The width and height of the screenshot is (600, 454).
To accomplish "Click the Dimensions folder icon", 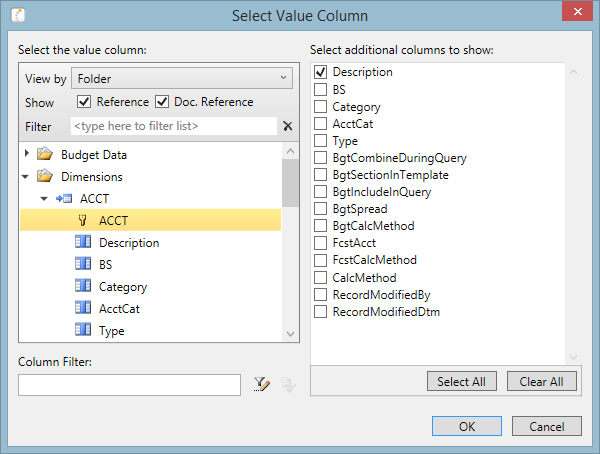I will tap(44, 177).
